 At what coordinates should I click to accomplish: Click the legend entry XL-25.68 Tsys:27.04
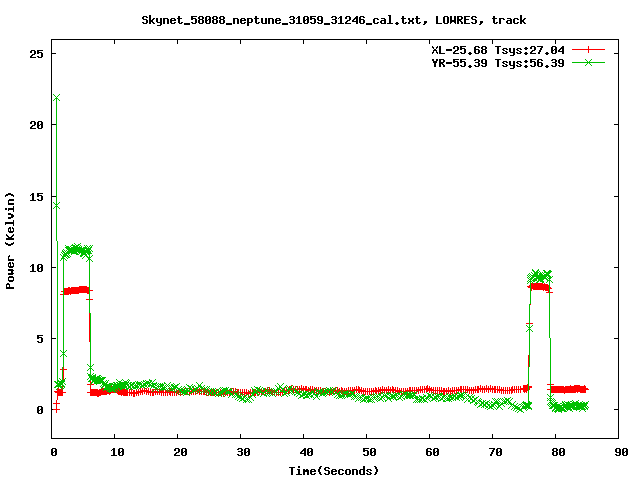[498, 50]
